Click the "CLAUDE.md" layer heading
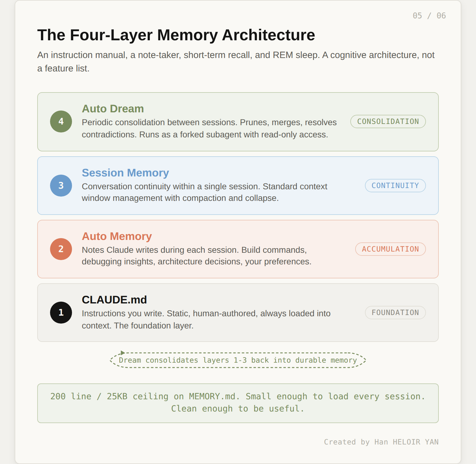The width and height of the screenshot is (476, 464). pos(114,300)
